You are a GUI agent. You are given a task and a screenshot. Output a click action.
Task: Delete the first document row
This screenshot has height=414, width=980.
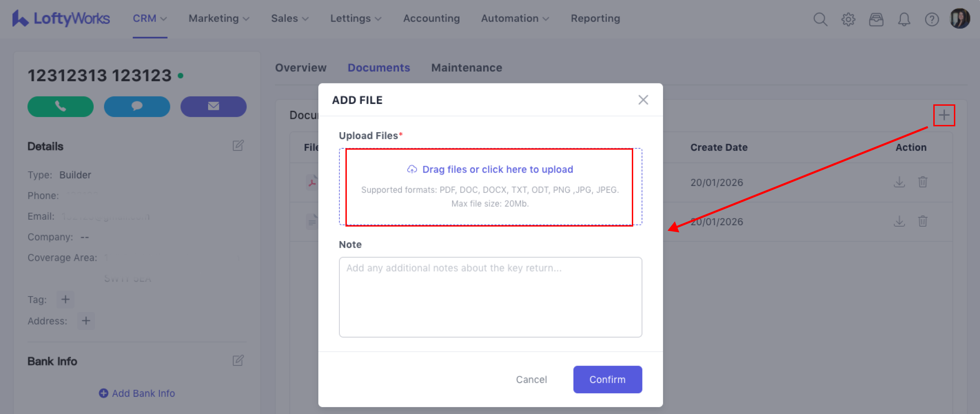922,182
